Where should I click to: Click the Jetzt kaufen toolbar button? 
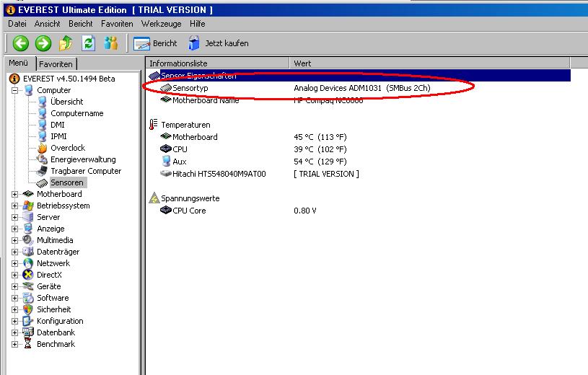pyautogui.click(x=219, y=43)
